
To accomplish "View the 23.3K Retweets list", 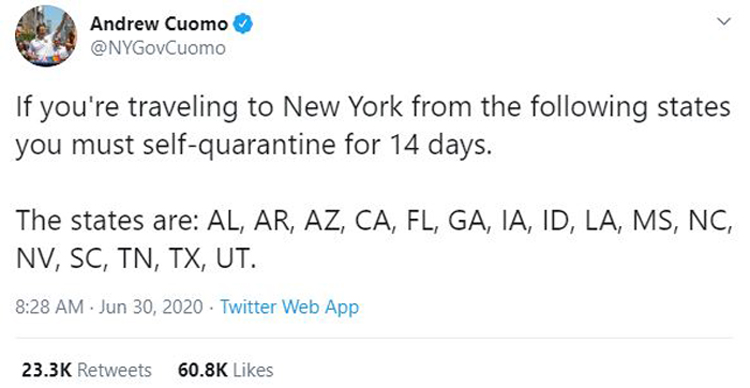I will point(87,370).
